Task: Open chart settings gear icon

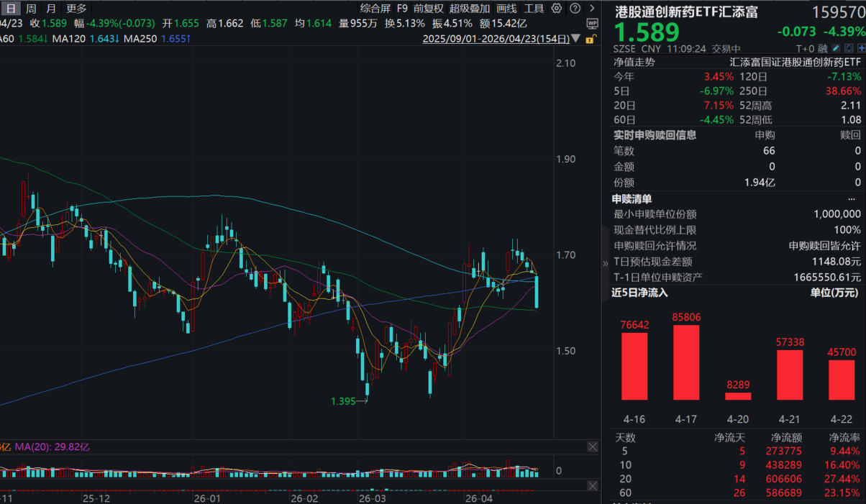Action: (x=557, y=8)
